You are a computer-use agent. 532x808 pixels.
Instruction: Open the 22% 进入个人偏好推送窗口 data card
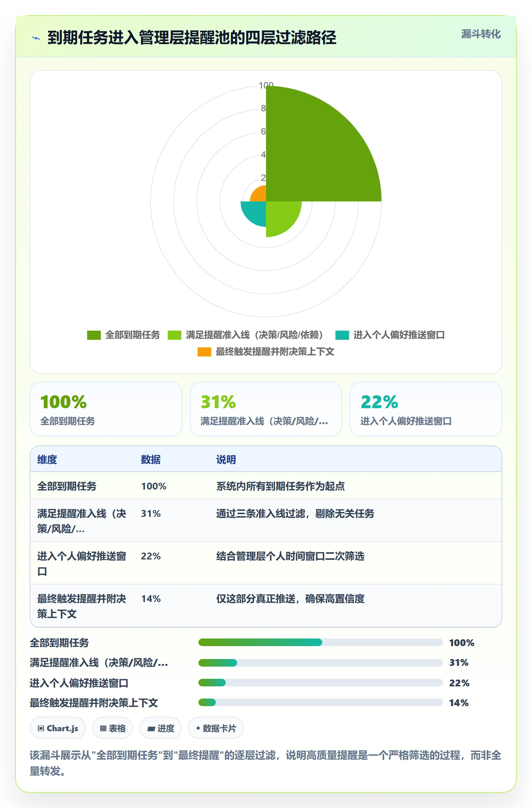pos(426,409)
